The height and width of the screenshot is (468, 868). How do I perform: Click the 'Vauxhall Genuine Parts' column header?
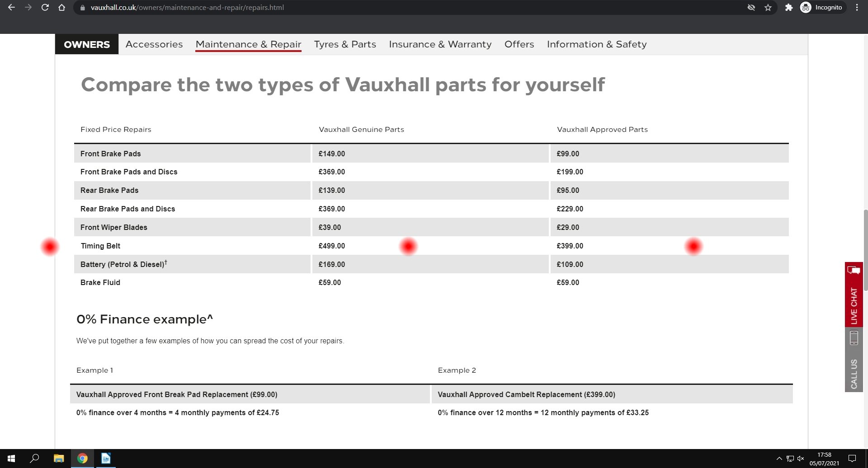[362, 130]
